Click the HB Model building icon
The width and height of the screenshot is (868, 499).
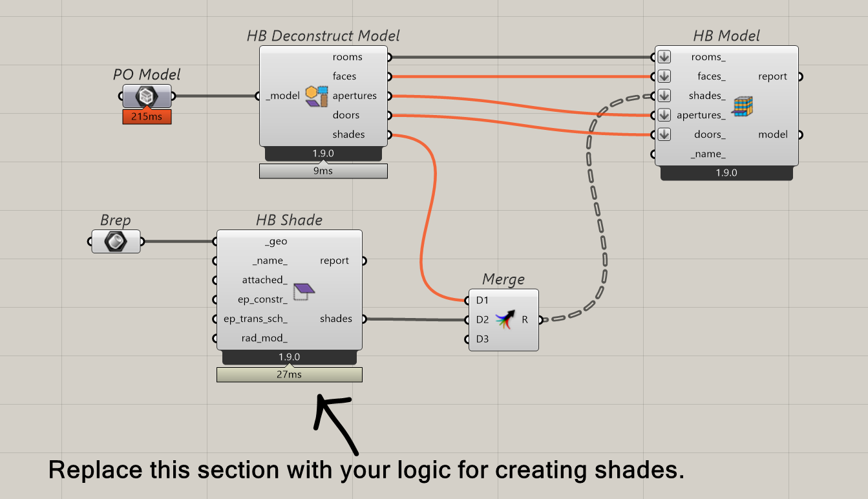742,106
